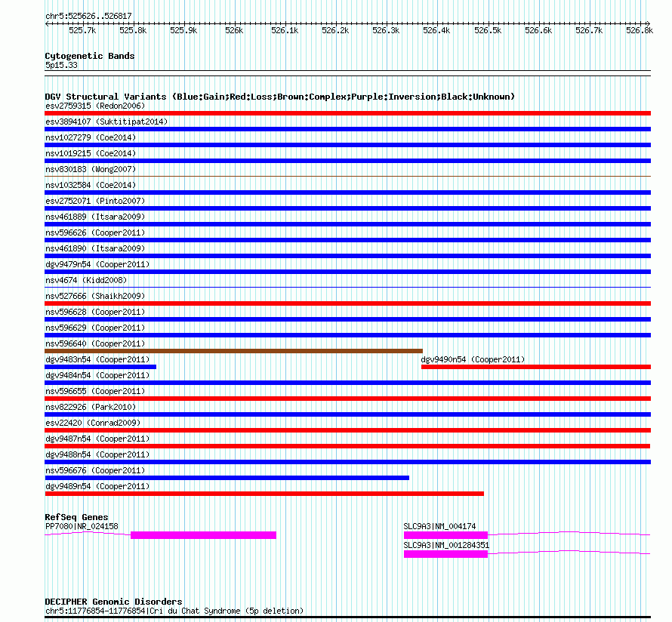Click the DECIPHER Genomic Disorders track title
The height and width of the screenshot is (622, 672).
point(113,602)
